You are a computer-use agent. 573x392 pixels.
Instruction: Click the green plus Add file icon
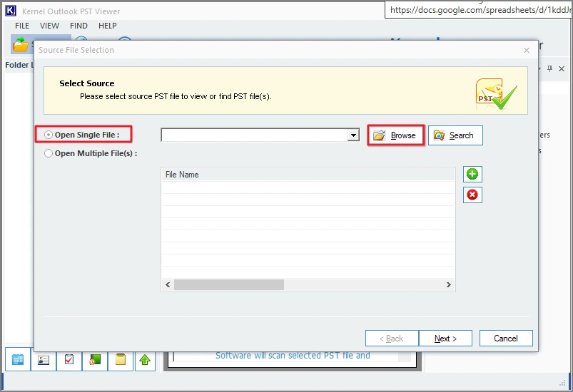472,174
